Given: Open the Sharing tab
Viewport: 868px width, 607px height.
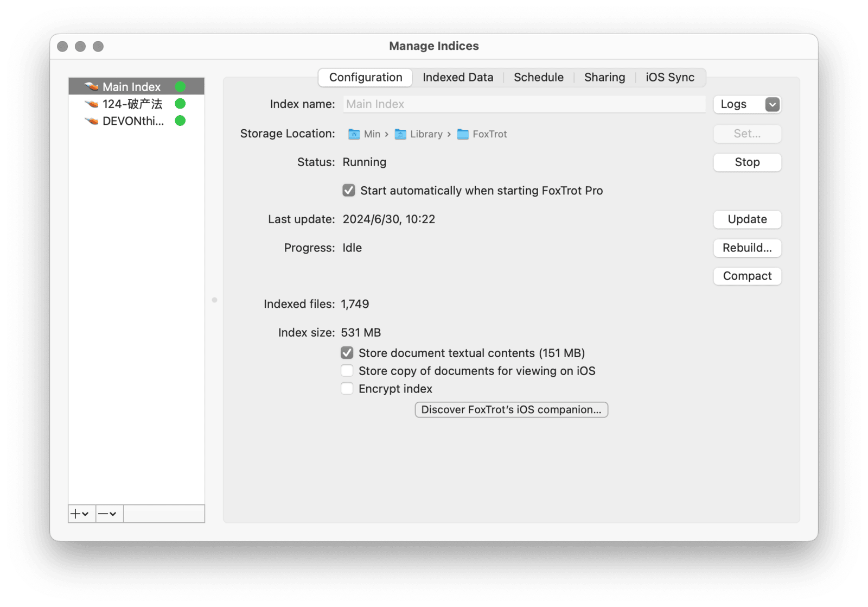Looking at the screenshot, I should click(x=604, y=77).
